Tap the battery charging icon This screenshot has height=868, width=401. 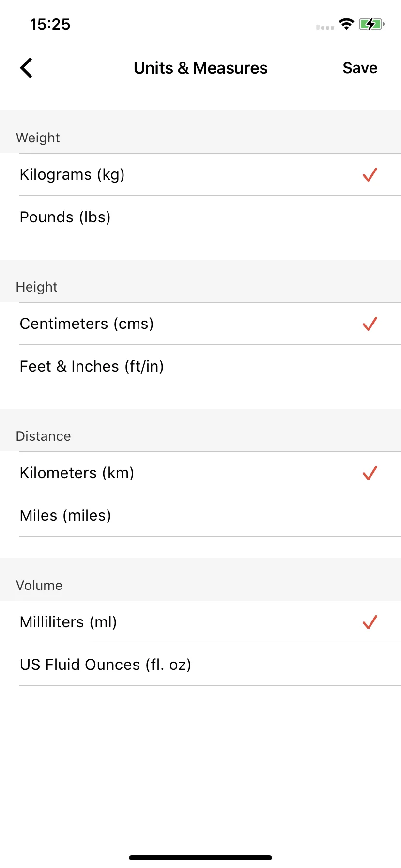[x=371, y=24]
